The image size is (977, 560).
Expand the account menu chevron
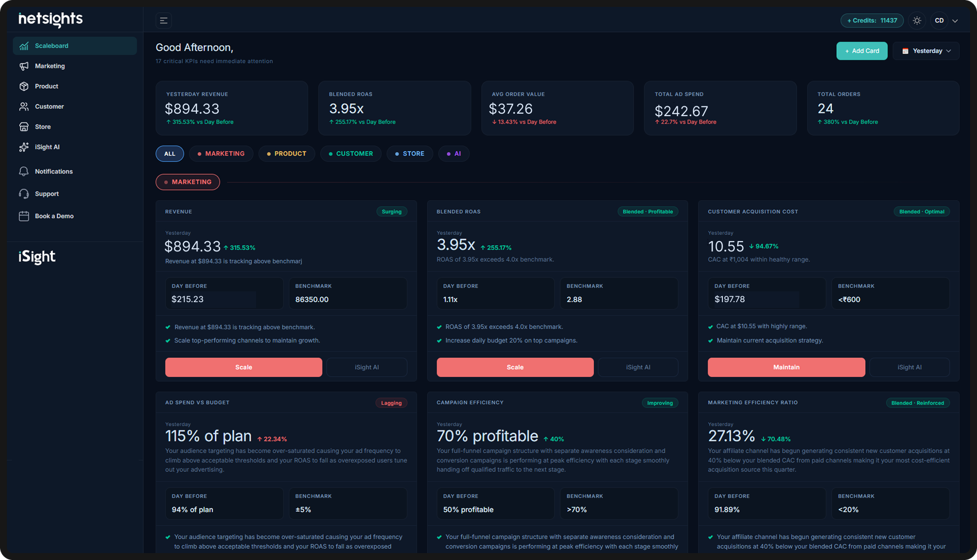(x=955, y=21)
